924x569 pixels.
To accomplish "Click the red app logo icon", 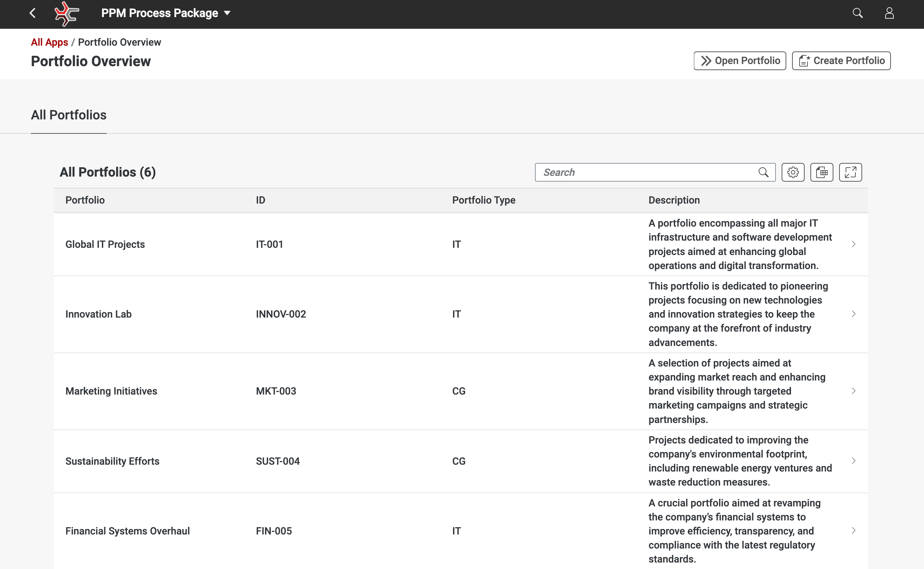I will [67, 14].
